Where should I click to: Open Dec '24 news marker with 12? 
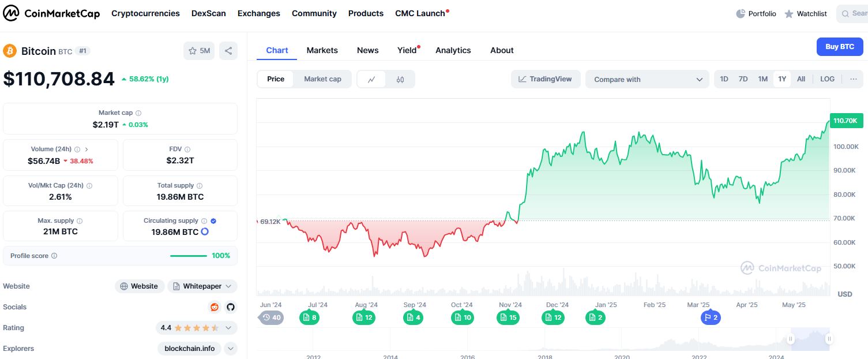tap(554, 317)
